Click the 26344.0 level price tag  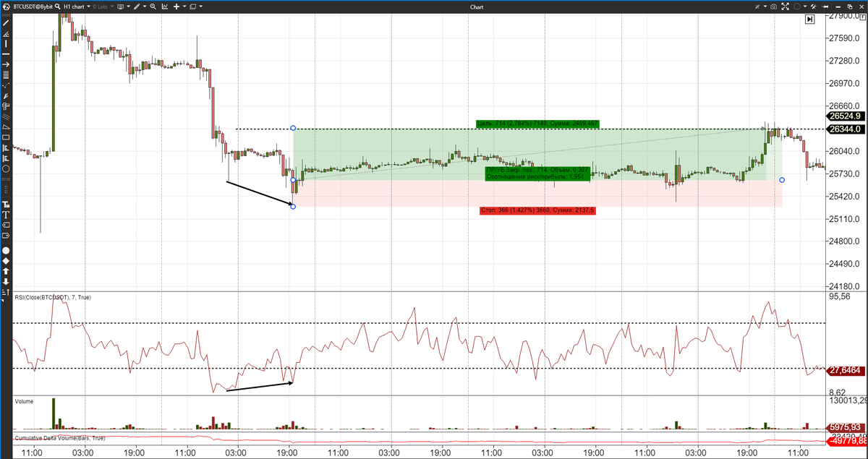[846, 129]
